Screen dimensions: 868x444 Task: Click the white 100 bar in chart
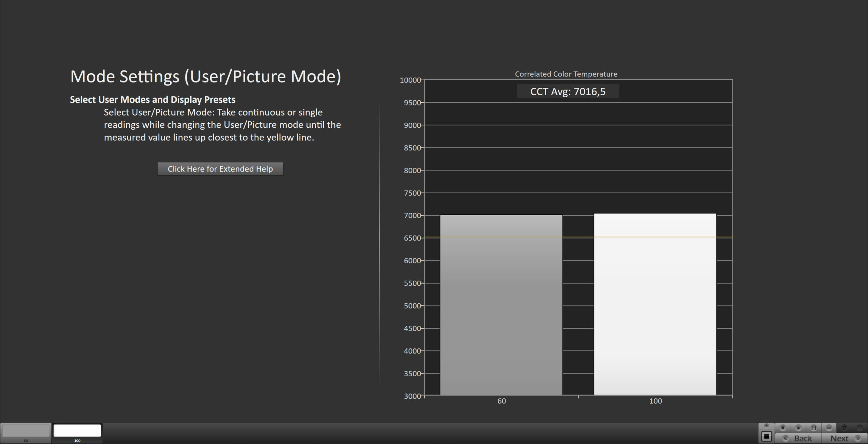pyautogui.click(x=655, y=305)
